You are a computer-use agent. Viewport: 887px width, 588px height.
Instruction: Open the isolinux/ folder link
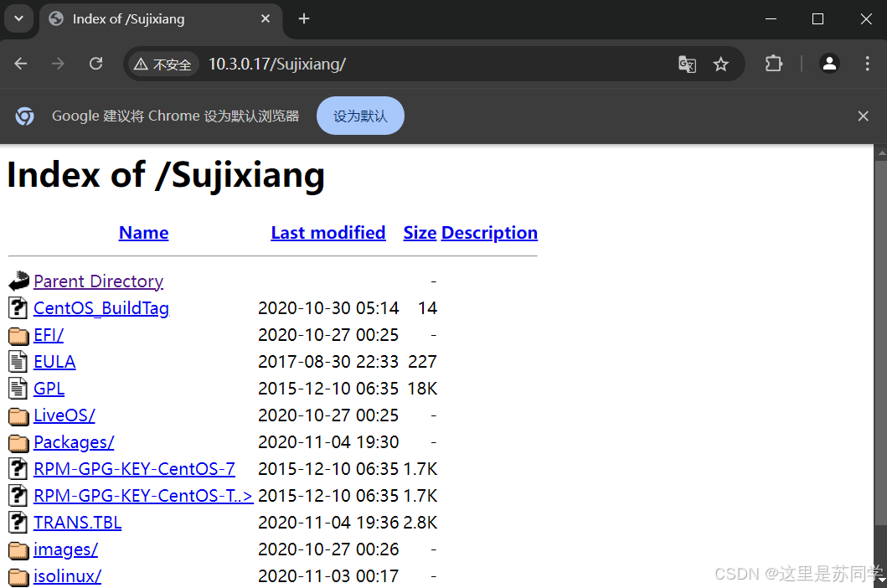(67, 576)
